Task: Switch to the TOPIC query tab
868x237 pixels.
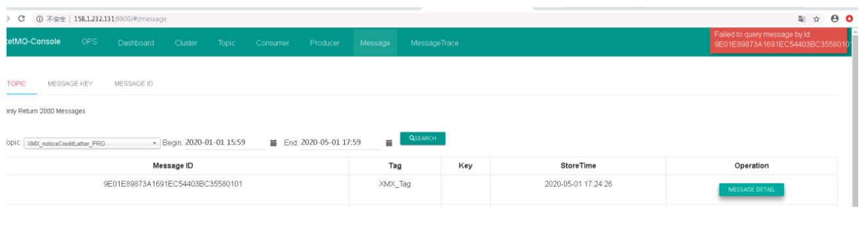Action: click(16, 84)
